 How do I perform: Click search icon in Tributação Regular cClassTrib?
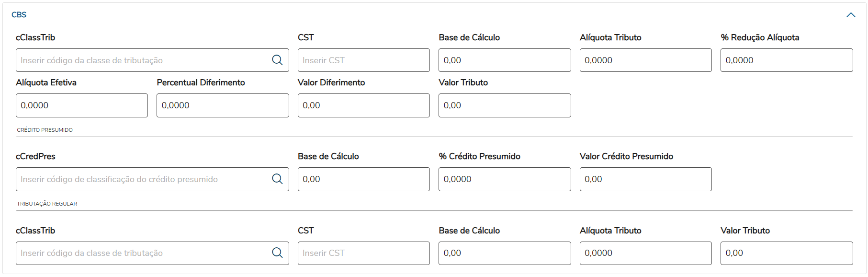pos(277,253)
